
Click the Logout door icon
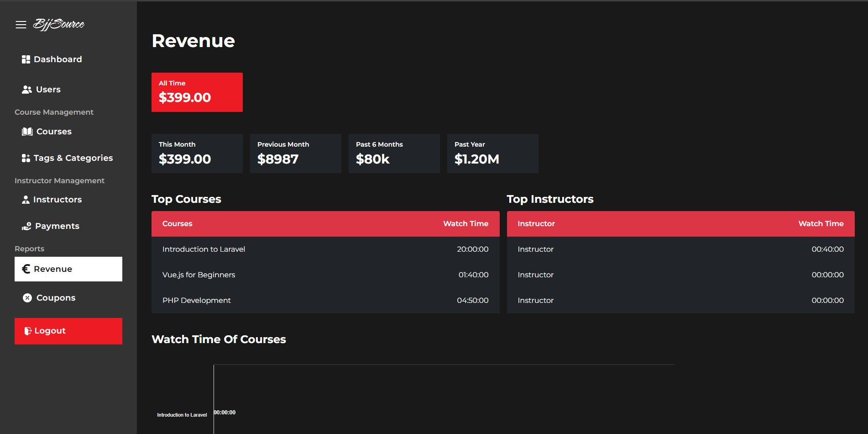click(28, 331)
